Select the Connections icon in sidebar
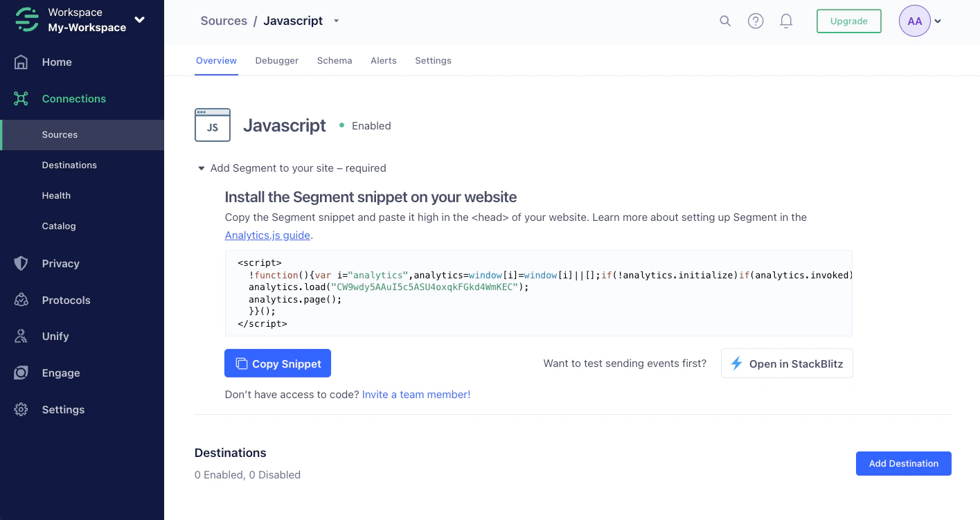 point(21,98)
